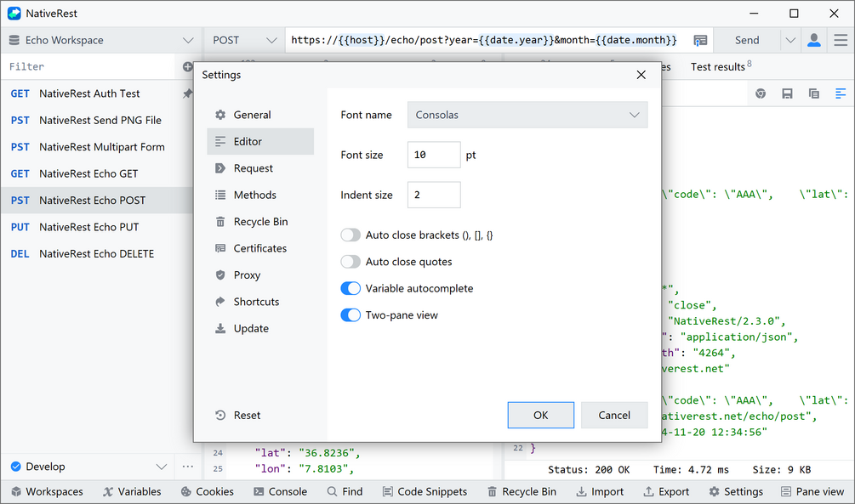This screenshot has height=504, width=855.
Task: Cancel the Settings dialog
Action: coord(614,416)
